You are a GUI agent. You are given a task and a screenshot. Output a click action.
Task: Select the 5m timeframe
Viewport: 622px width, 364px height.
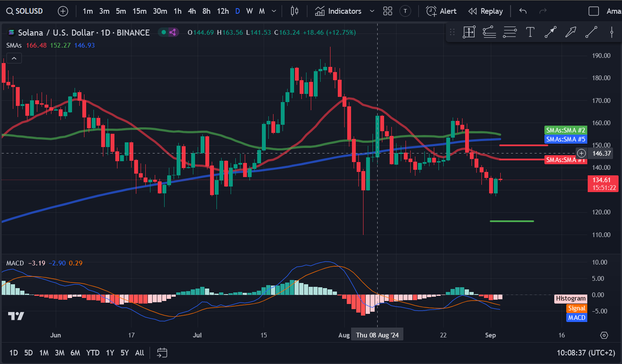pos(121,11)
